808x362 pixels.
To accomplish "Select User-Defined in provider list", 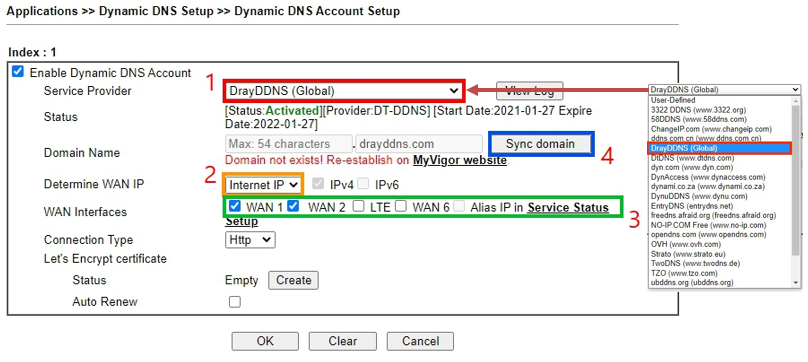I will coord(672,100).
